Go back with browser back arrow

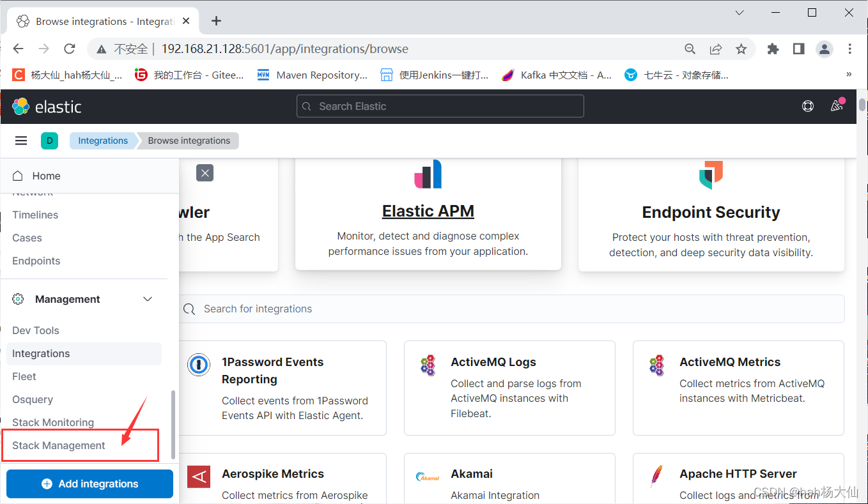[x=18, y=49]
